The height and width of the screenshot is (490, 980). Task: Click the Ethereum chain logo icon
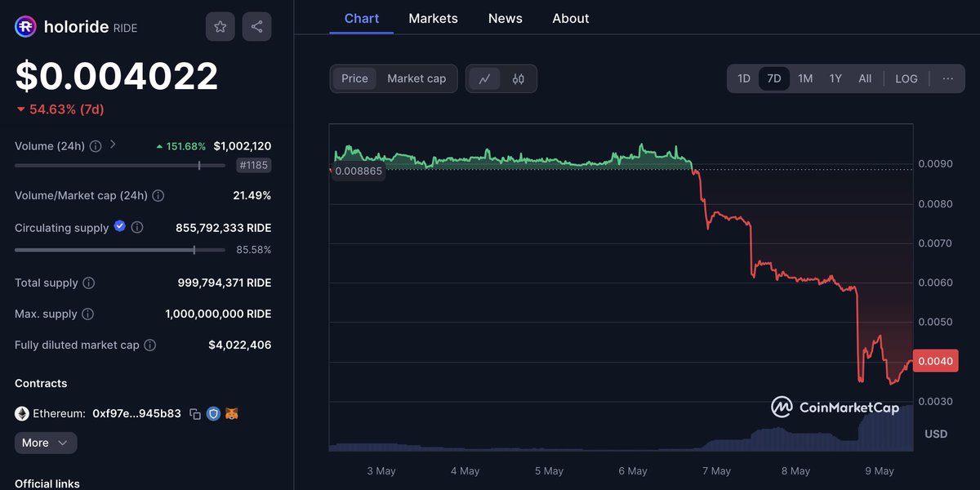(x=22, y=414)
